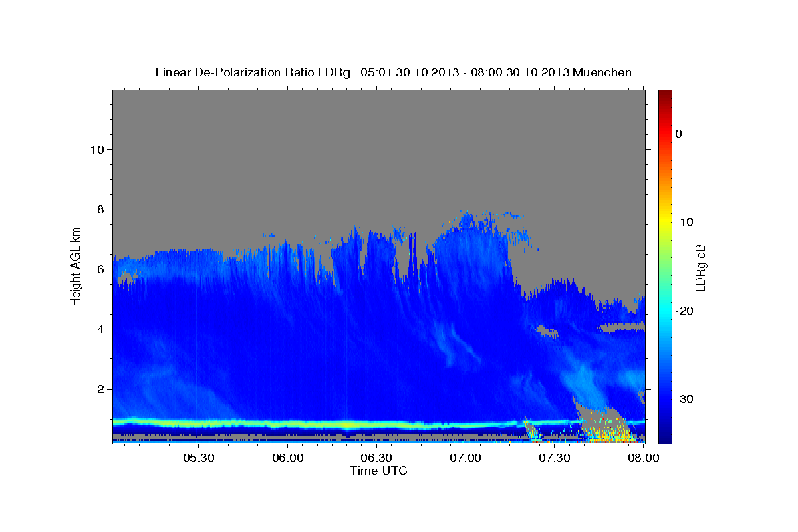The height and width of the screenshot is (532, 798).
Task: Click the 'Time UTC' axis label
Action: [x=378, y=471]
